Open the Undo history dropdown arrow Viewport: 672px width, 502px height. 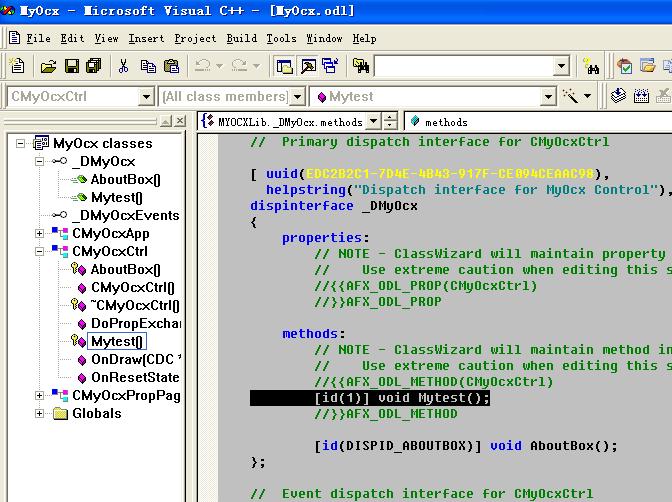pos(219,66)
